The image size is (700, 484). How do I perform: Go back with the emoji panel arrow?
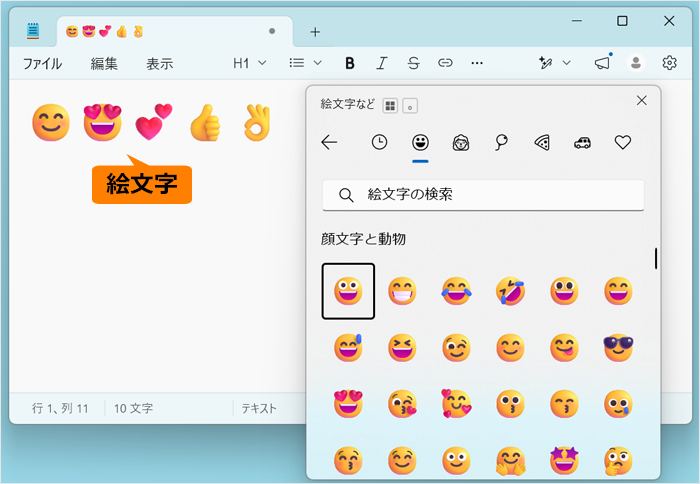click(329, 142)
